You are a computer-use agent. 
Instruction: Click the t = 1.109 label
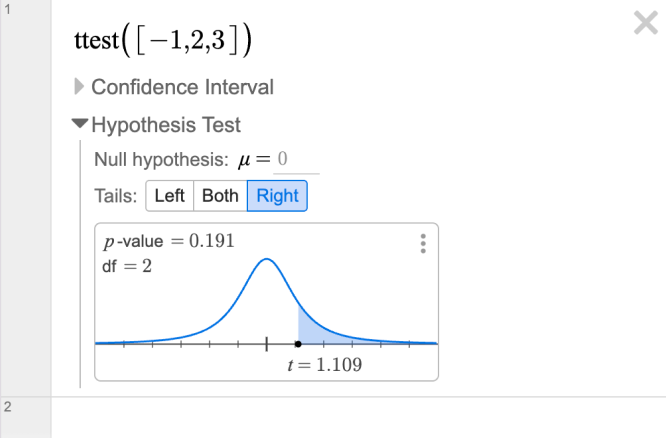325,365
